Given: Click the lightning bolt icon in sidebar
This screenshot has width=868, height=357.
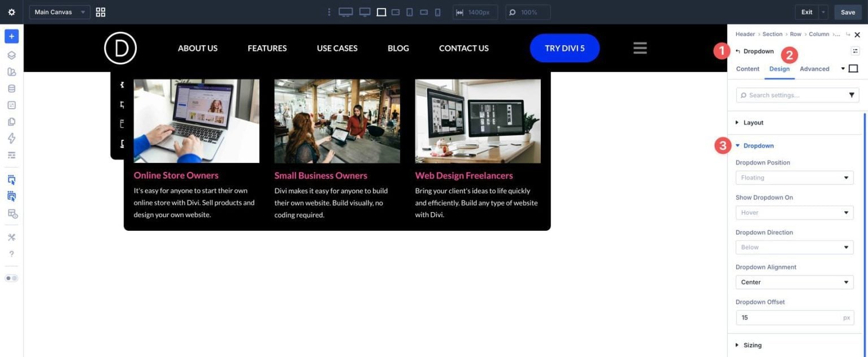Looking at the screenshot, I should 11,138.
